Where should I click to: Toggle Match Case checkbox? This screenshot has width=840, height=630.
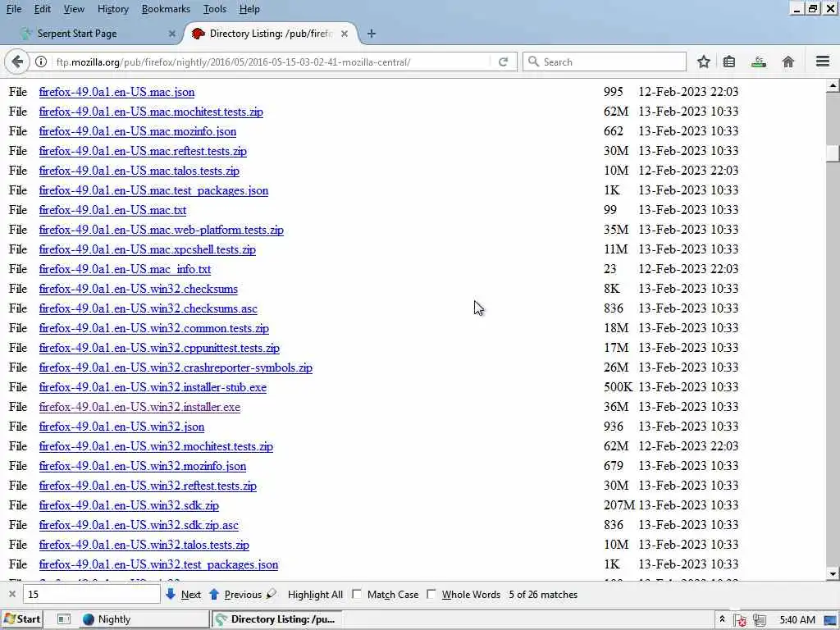357,594
